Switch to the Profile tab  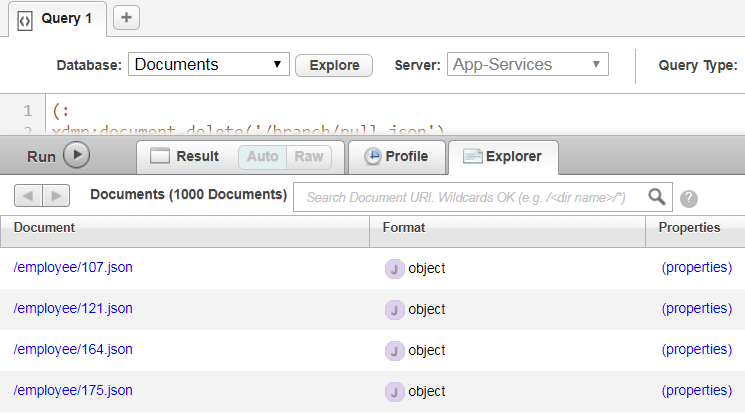click(396, 157)
